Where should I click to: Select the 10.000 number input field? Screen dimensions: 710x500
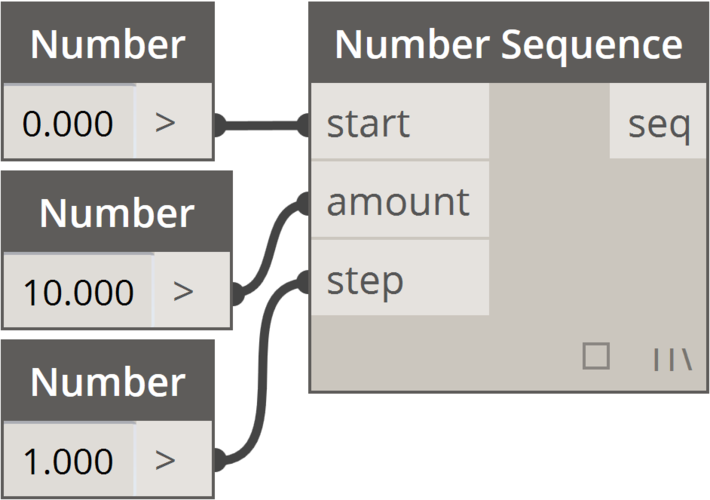[79, 292]
